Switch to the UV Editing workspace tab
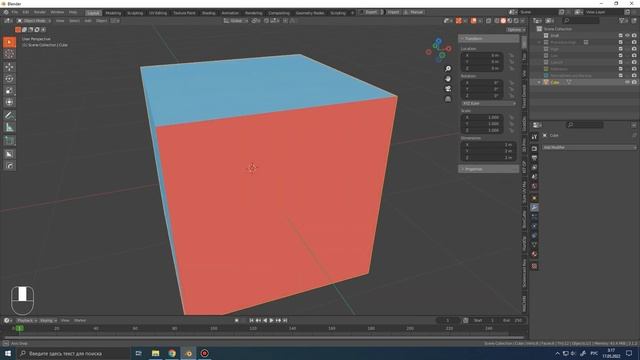This screenshot has width=640, height=360. 158,13
